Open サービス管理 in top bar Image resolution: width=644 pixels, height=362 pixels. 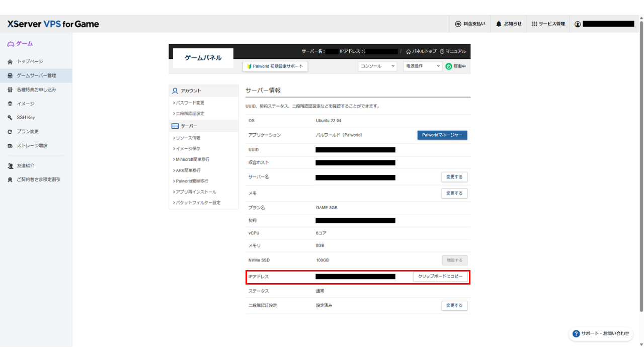tap(548, 24)
